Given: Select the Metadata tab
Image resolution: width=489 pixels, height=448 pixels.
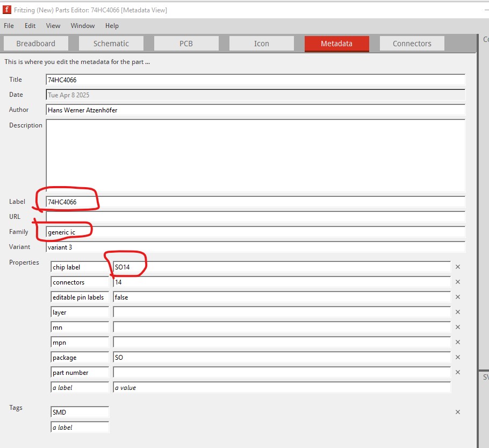Looking at the screenshot, I should pos(336,44).
